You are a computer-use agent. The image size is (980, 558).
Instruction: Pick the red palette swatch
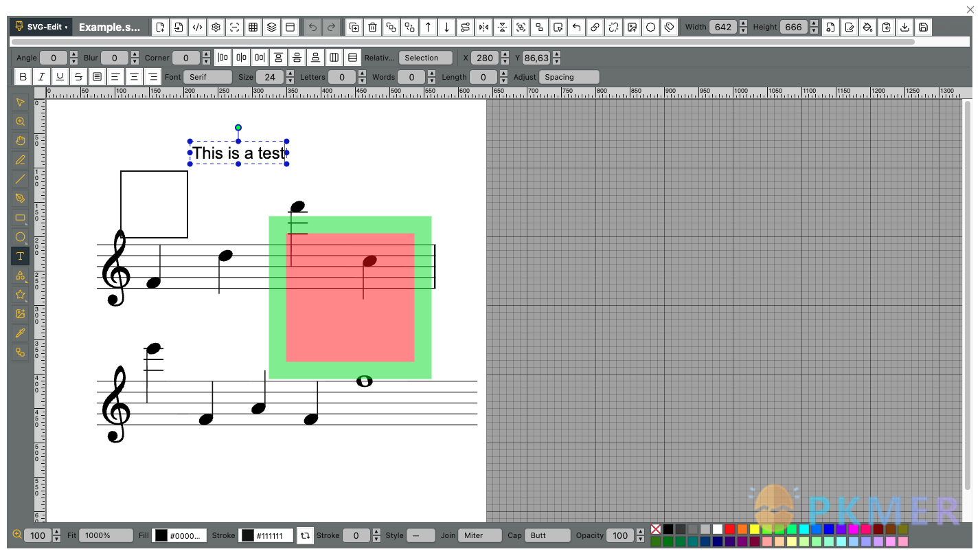pos(730,529)
